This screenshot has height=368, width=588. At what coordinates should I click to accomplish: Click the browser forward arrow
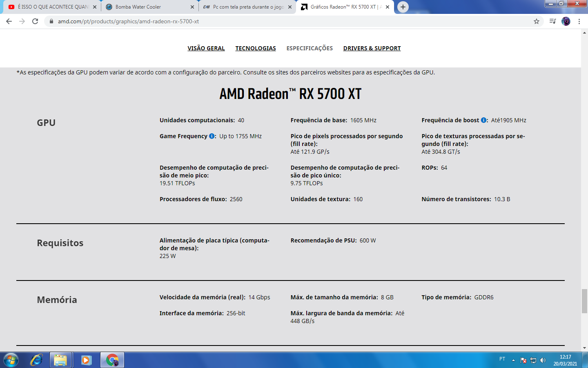click(22, 21)
